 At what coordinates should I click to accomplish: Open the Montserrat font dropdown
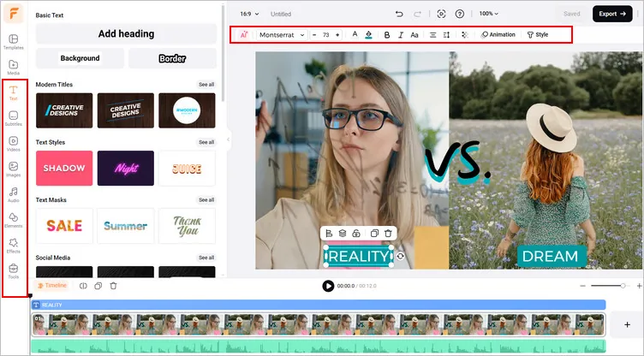282,35
